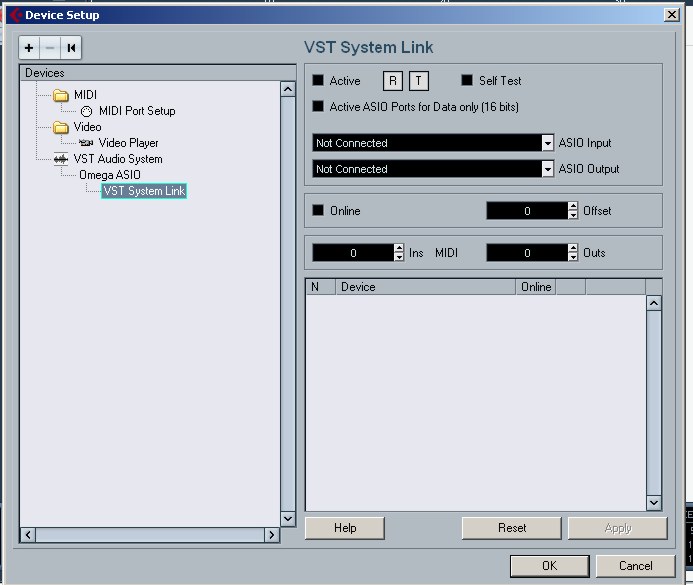Click the add device plus icon

pos(29,48)
